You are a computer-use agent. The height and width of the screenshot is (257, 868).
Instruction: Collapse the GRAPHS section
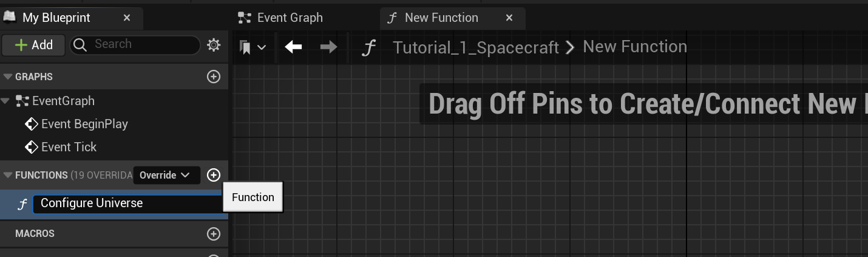tap(8, 77)
